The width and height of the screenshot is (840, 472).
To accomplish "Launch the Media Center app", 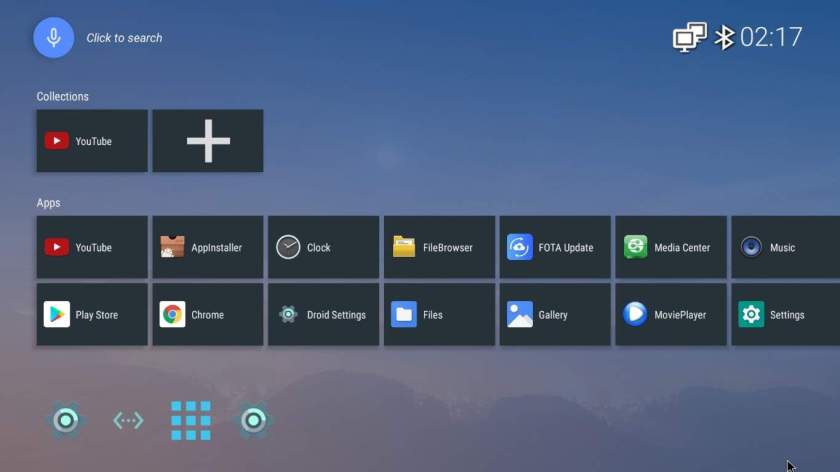I will coord(671,247).
